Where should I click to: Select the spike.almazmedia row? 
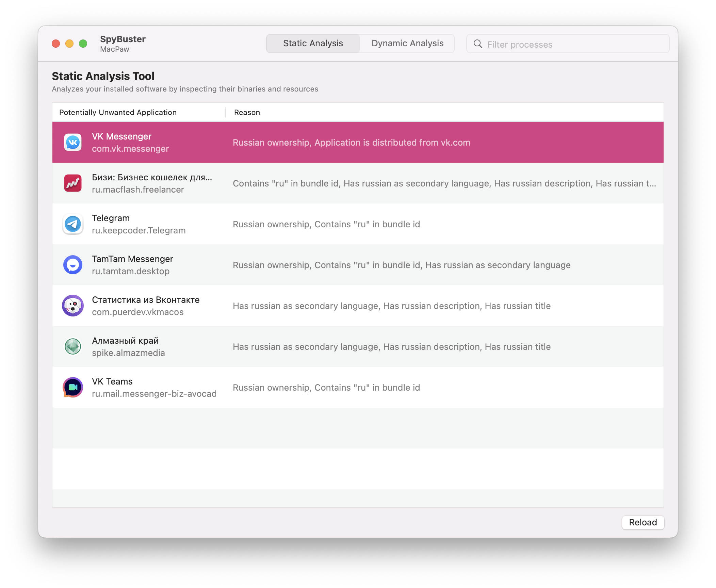coord(128,353)
